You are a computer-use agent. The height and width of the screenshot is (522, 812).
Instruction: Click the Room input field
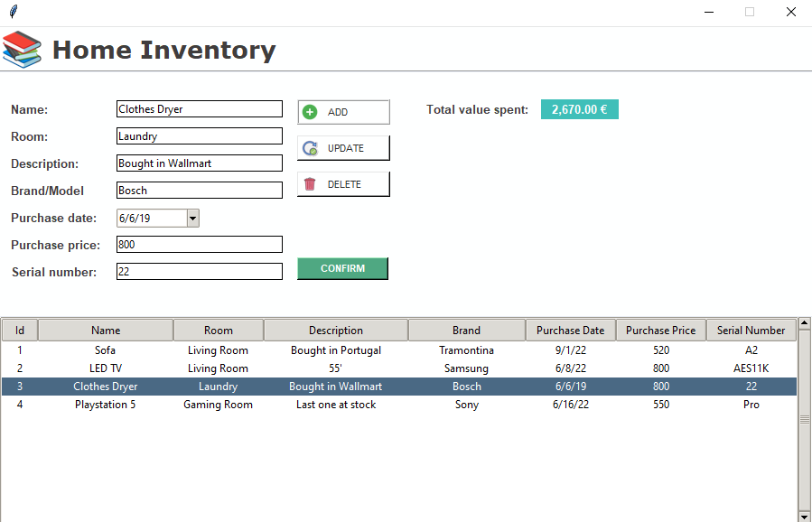tap(199, 135)
